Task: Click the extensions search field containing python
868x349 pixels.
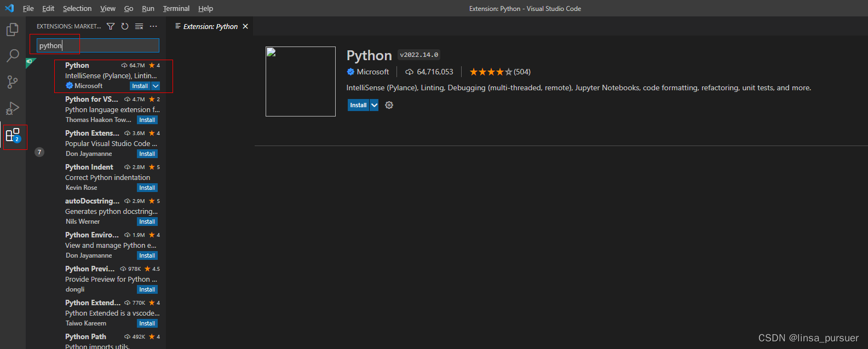Action: (98, 45)
